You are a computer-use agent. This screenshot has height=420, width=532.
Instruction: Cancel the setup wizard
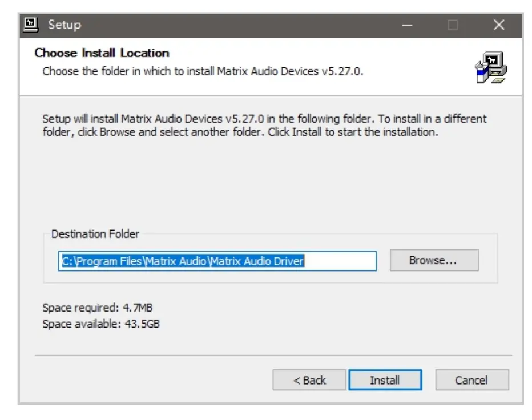click(471, 380)
